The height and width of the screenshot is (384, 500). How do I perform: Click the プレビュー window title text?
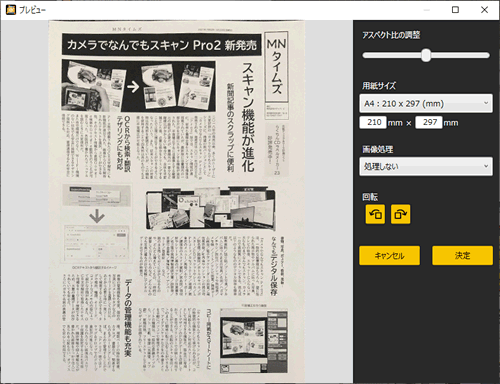tap(32, 10)
